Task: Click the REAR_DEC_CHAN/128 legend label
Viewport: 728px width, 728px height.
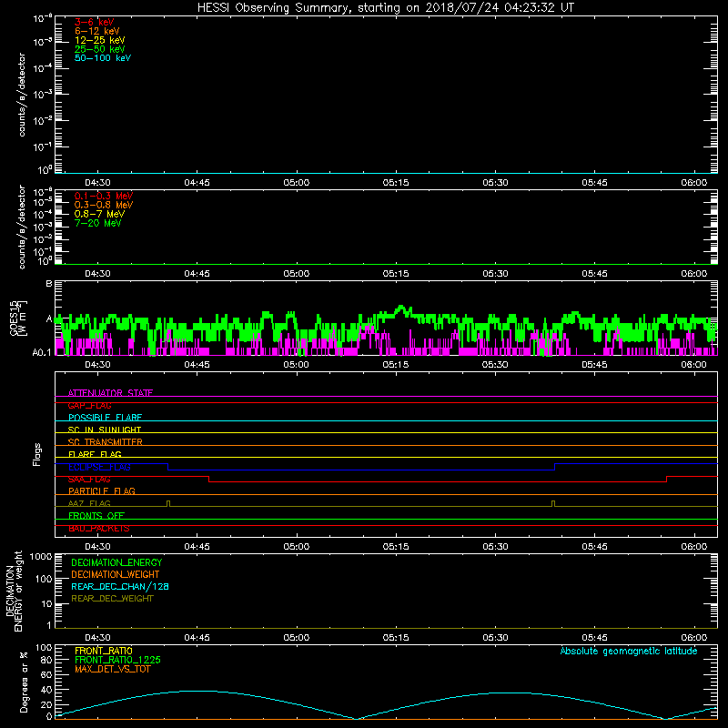Action: click(x=120, y=587)
